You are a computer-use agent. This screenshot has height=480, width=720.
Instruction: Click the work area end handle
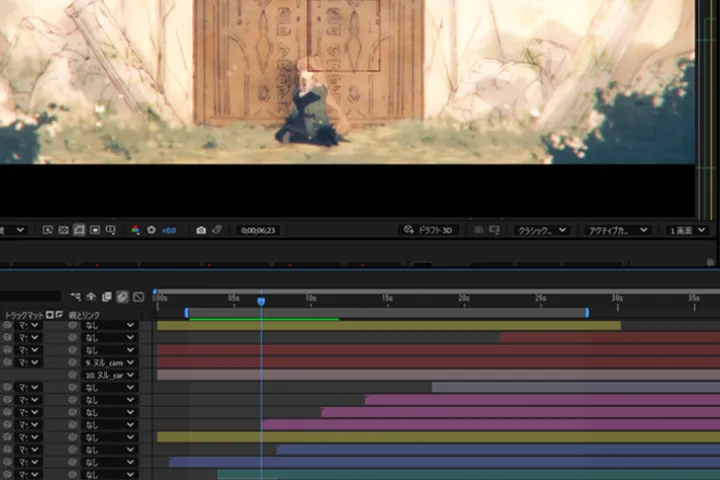click(x=587, y=313)
